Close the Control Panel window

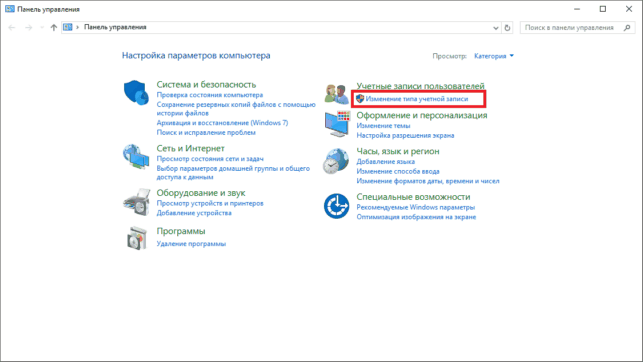click(x=629, y=9)
